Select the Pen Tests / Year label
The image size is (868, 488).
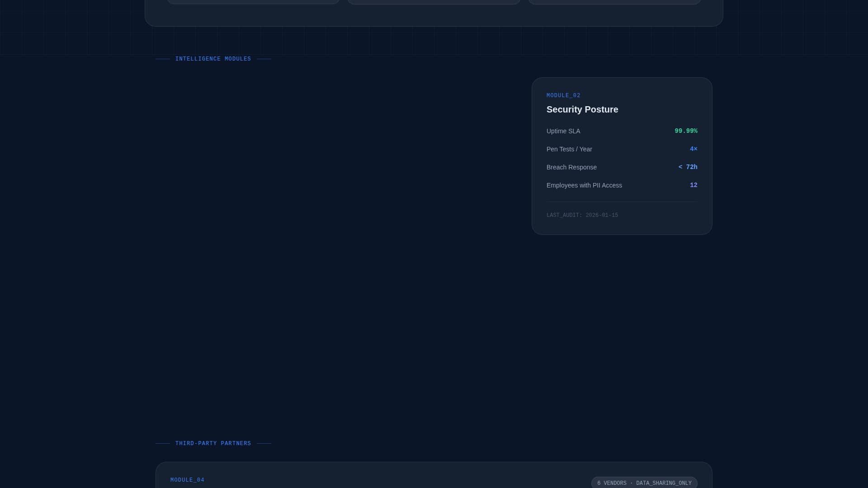[x=569, y=150]
